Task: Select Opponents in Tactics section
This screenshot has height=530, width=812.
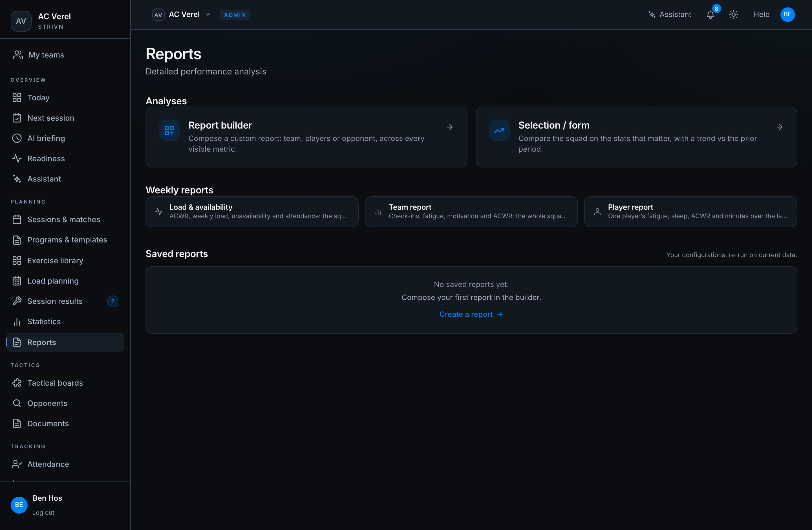Action: point(65,403)
